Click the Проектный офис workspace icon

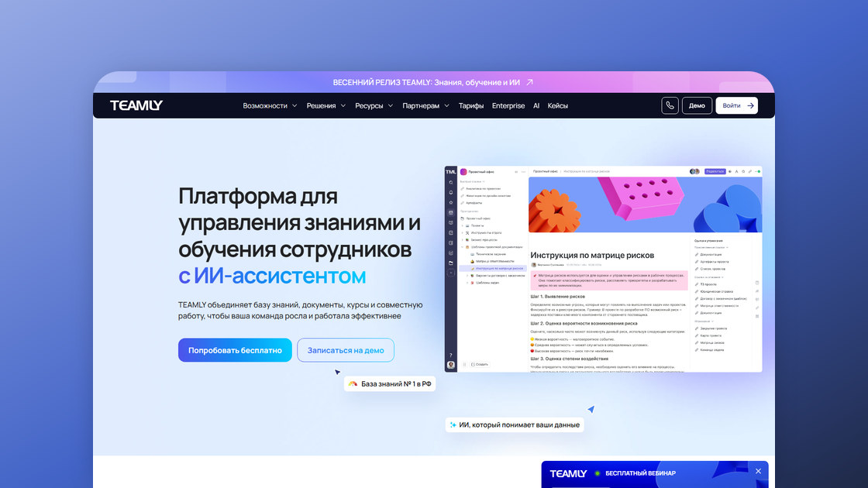click(464, 172)
